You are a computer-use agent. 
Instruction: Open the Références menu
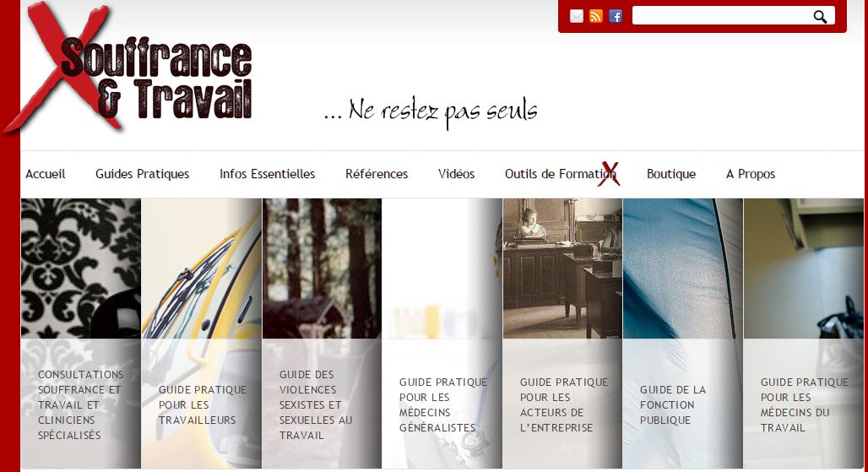point(377,174)
